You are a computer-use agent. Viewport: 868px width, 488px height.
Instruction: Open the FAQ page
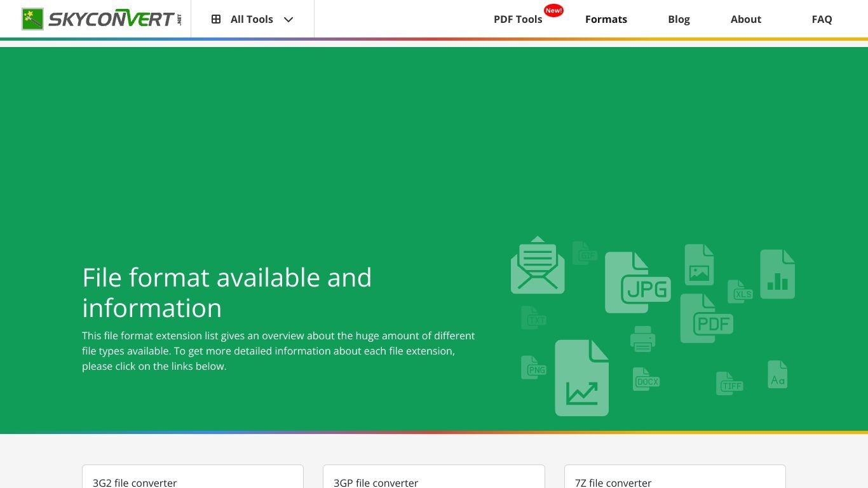822,19
